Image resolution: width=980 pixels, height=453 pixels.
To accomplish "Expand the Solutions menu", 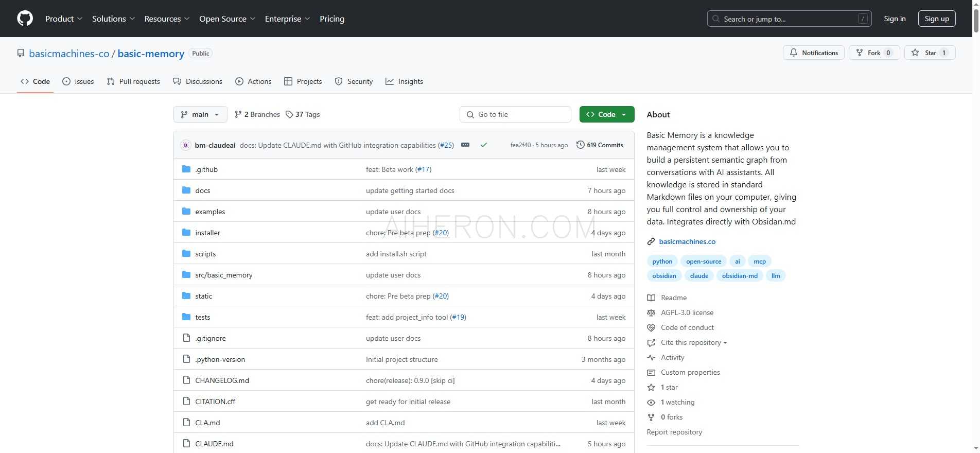I will pos(113,19).
